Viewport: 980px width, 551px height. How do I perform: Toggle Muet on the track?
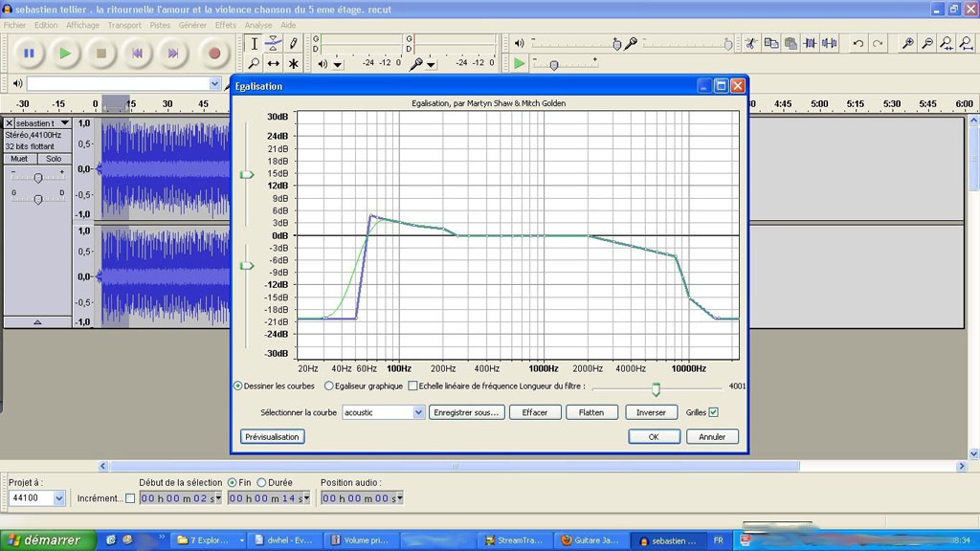(x=20, y=159)
